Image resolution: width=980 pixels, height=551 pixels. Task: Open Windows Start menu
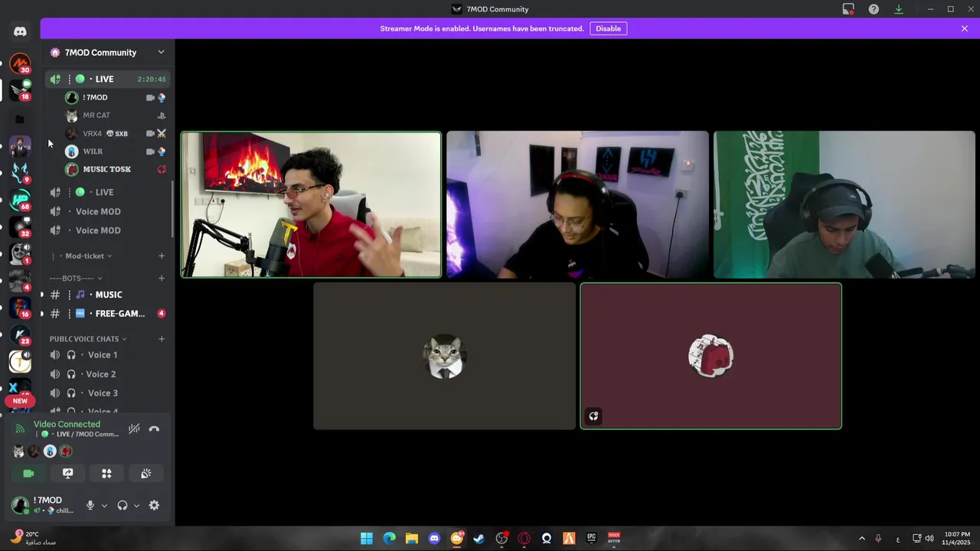tap(367, 538)
